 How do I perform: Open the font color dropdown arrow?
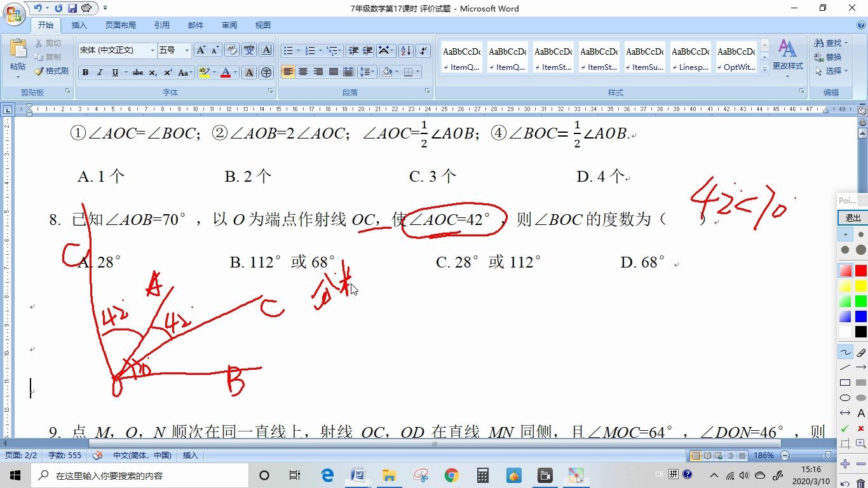tap(234, 72)
